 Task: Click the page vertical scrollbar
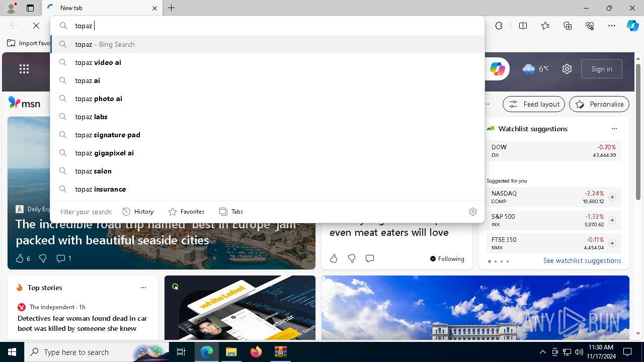638,132
